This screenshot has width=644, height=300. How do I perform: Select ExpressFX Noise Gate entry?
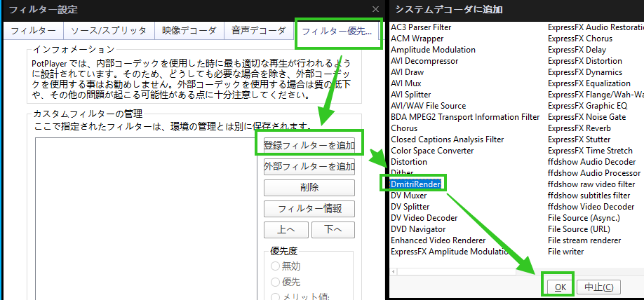(587, 117)
